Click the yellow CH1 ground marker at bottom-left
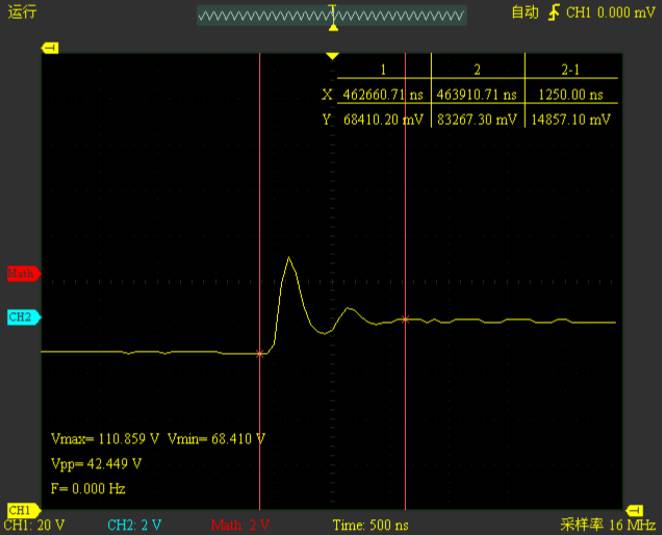The width and height of the screenshot is (662, 535). [19, 510]
